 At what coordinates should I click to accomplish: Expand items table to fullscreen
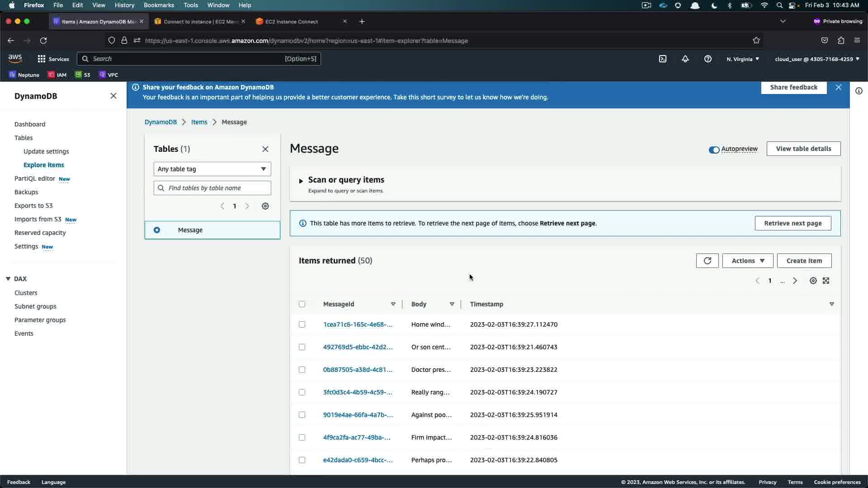(x=826, y=281)
